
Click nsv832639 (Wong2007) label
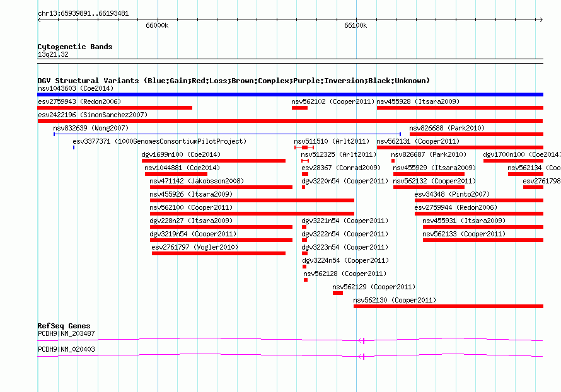point(91,128)
